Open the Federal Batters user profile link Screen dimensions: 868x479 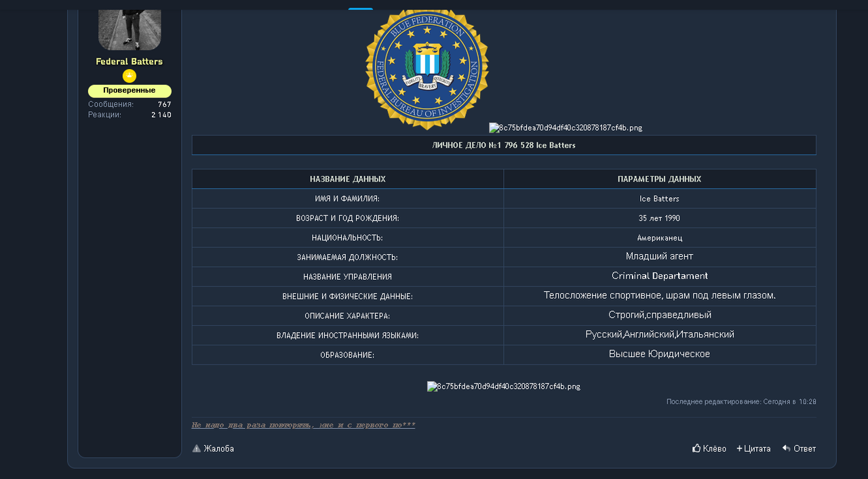(x=129, y=62)
